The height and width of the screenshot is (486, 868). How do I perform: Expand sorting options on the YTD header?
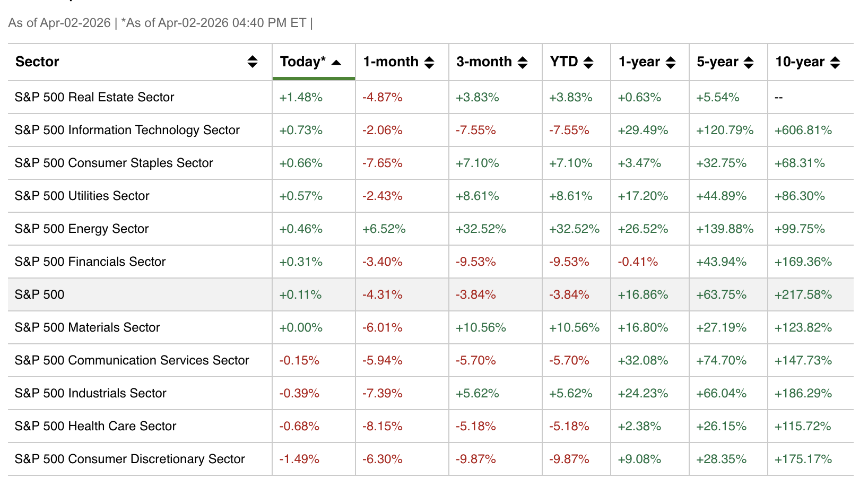point(589,62)
